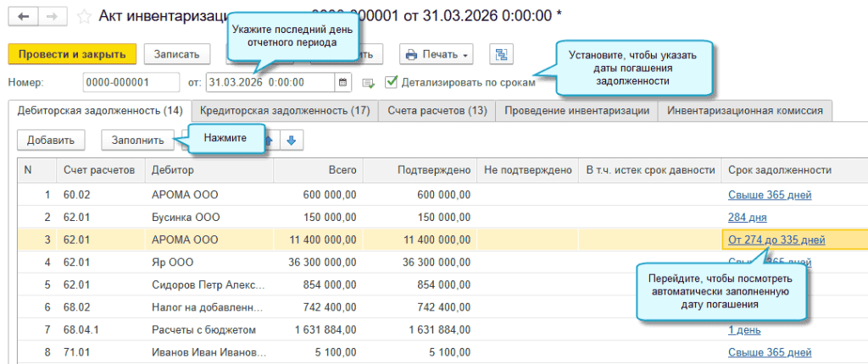Toggle the Детализировать по срокам checkbox

click(x=391, y=82)
